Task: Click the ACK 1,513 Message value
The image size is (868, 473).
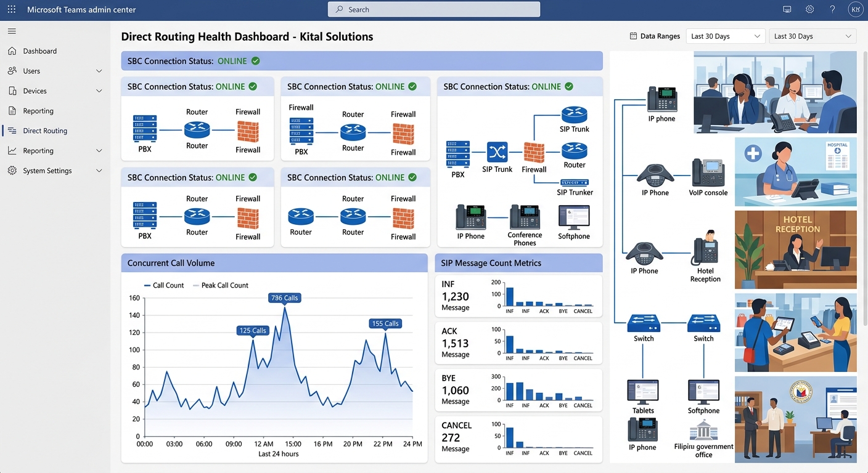Action: point(456,342)
